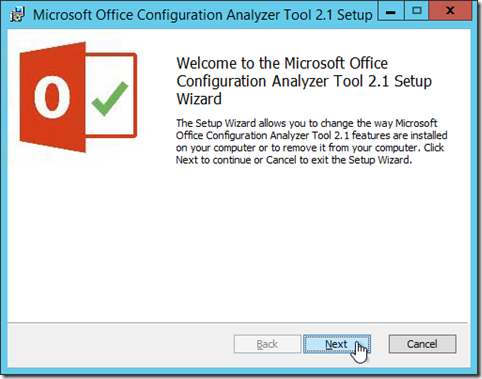Click the text line ending features are installed
This screenshot has width=482, height=379.
(312, 135)
